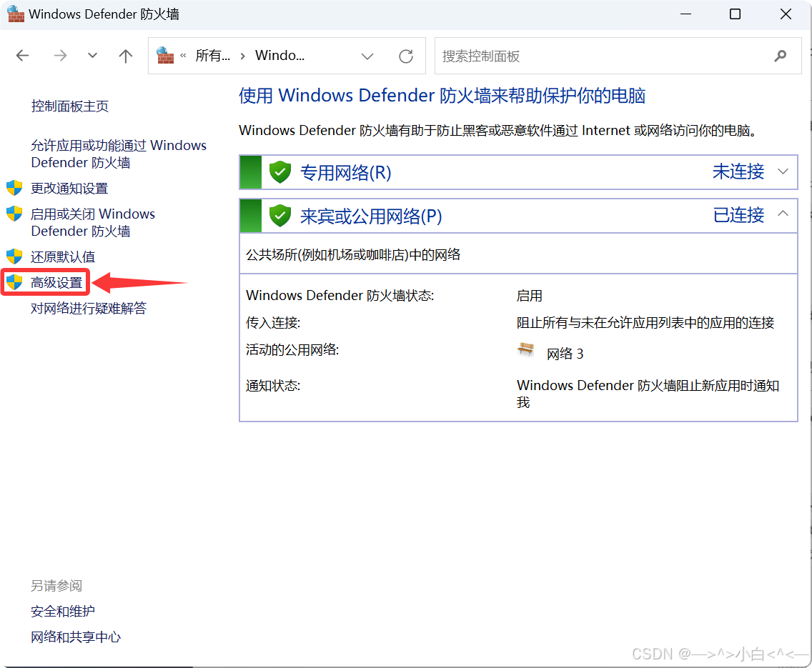Minimize the Windows Defender 防火墙 window

point(685,14)
